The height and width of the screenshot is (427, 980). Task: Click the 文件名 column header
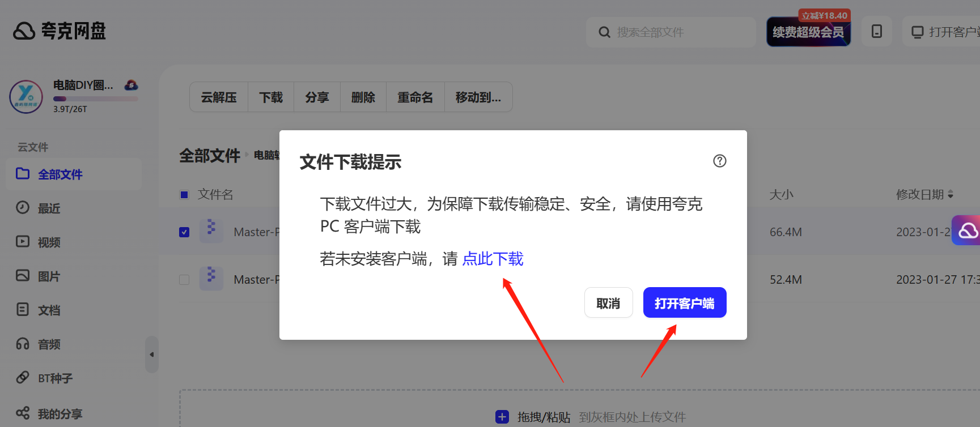point(215,195)
